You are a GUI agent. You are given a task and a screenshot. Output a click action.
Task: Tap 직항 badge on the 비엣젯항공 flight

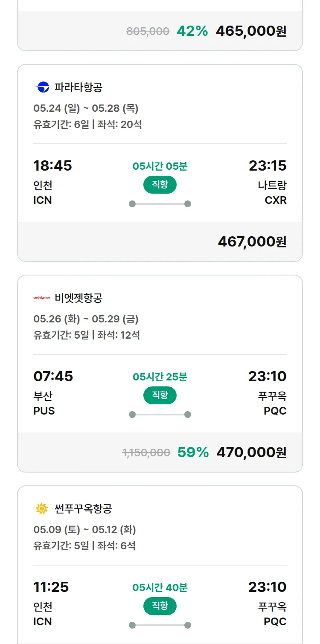click(160, 395)
